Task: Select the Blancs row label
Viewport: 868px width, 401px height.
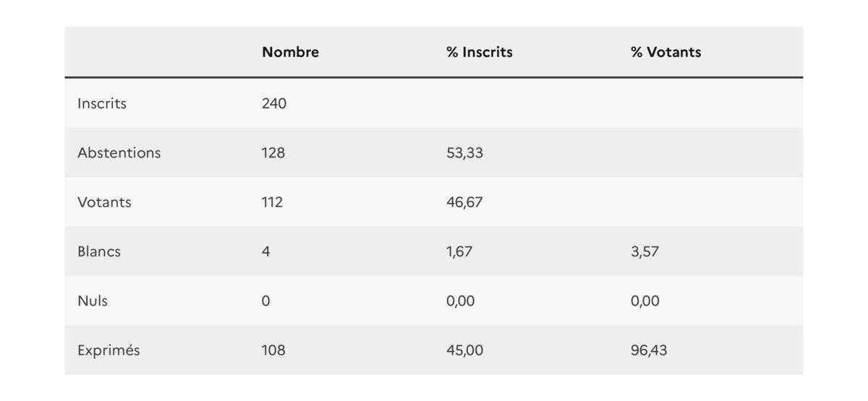Action: [x=99, y=251]
